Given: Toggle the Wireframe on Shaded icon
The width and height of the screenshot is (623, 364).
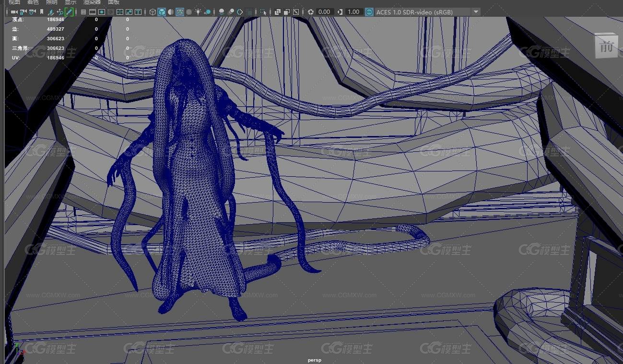Looking at the screenshot, I should coord(179,12).
